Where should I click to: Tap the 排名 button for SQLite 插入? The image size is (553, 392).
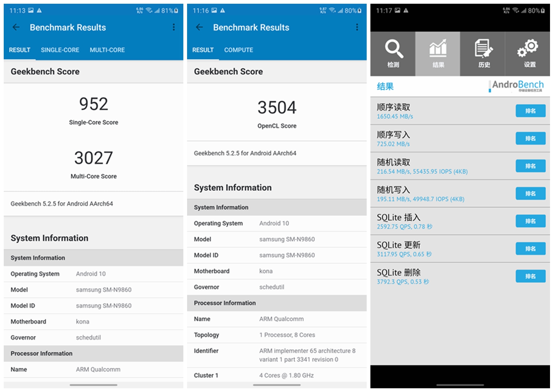coord(531,221)
